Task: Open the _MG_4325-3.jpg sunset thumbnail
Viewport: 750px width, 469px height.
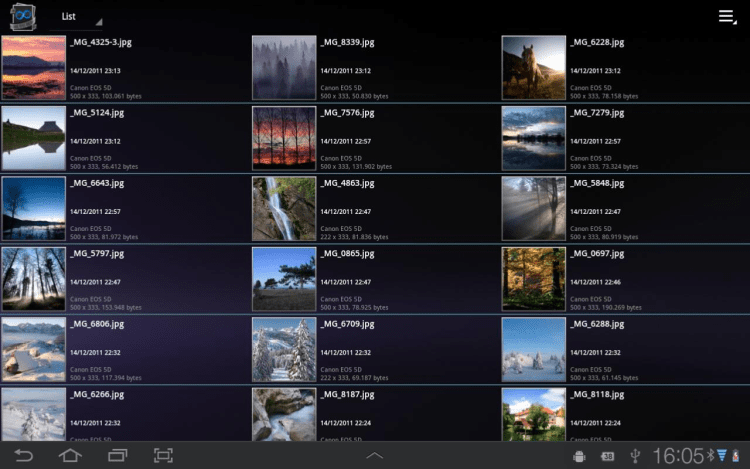Action: tap(33, 67)
